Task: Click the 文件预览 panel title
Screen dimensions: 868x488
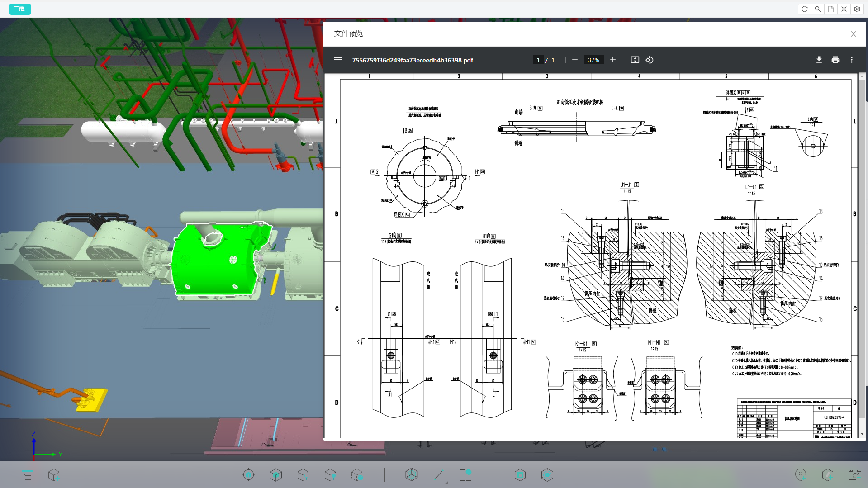Action: click(349, 34)
